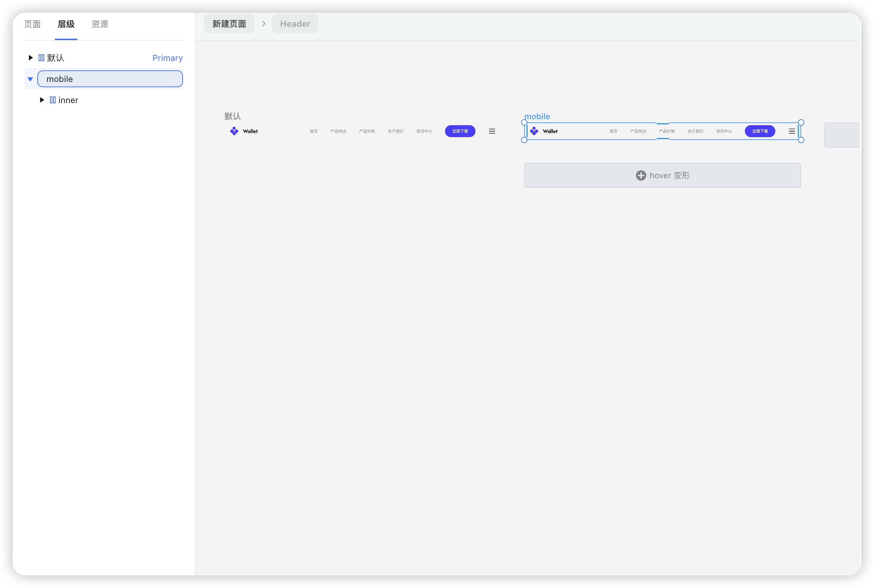Click the hamburger menu icon in 默认 variant
Screen dimensions: 874x588
492,131
